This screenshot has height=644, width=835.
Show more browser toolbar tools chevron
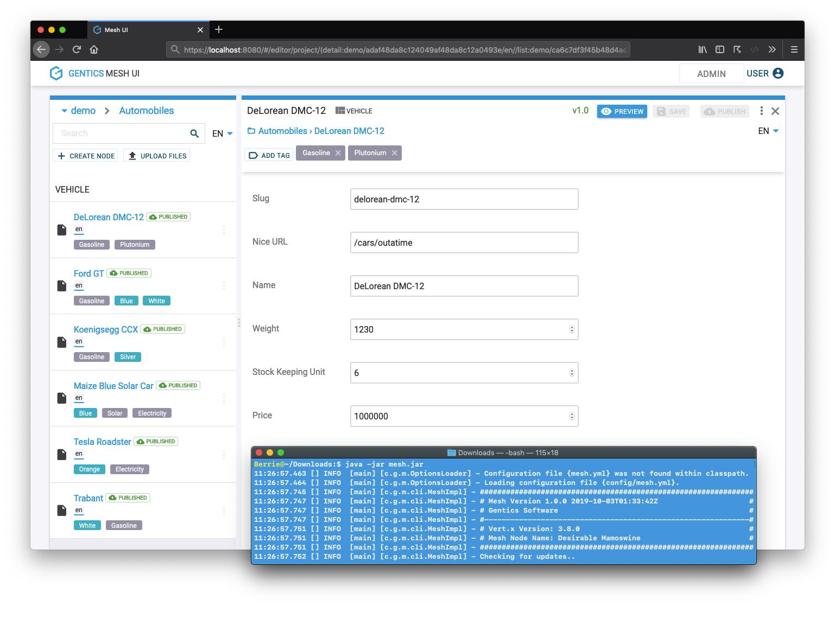pyautogui.click(x=772, y=49)
